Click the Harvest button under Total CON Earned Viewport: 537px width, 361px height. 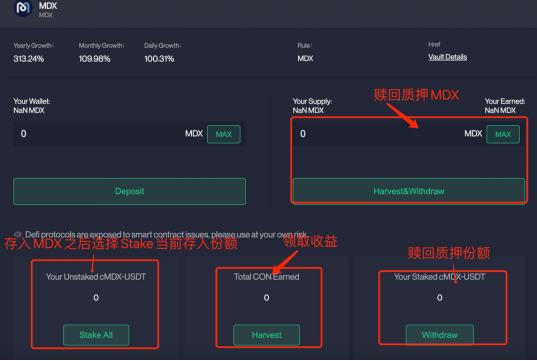click(x=266, y=335)
